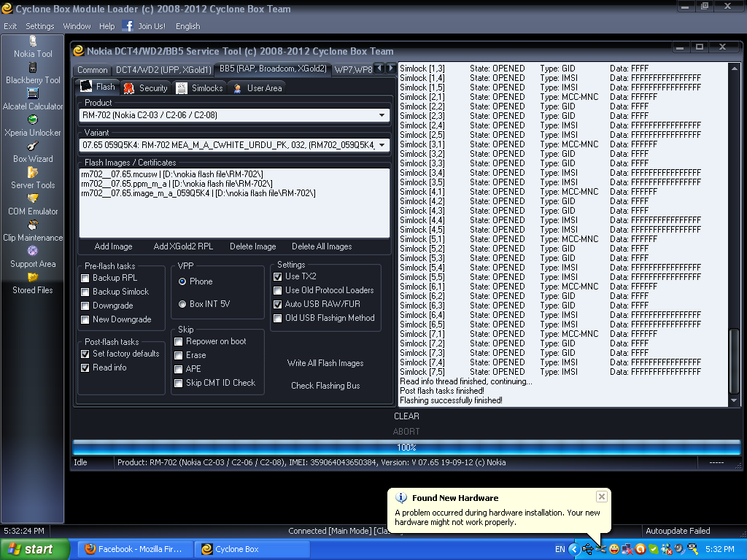This screenshot has width=747, height=560.
Task: Toggle Auto USB RAW/FUR checkbox
Action: point(277,304)
